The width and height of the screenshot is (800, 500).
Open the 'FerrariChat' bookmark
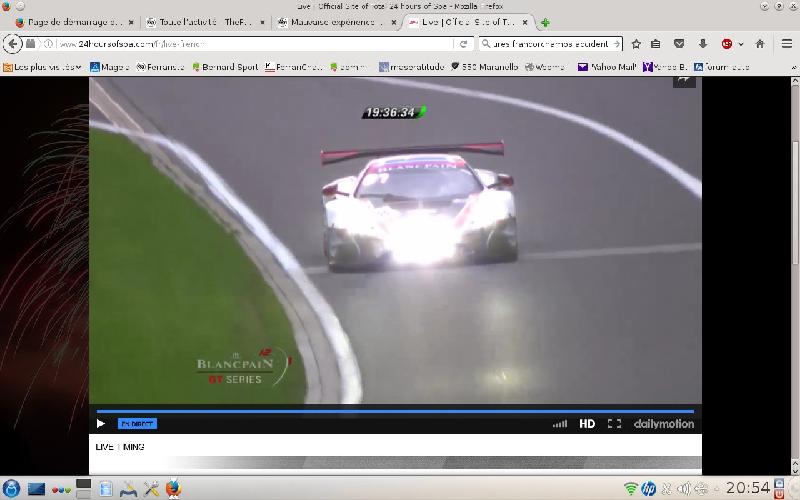click(x=294, y=67)
